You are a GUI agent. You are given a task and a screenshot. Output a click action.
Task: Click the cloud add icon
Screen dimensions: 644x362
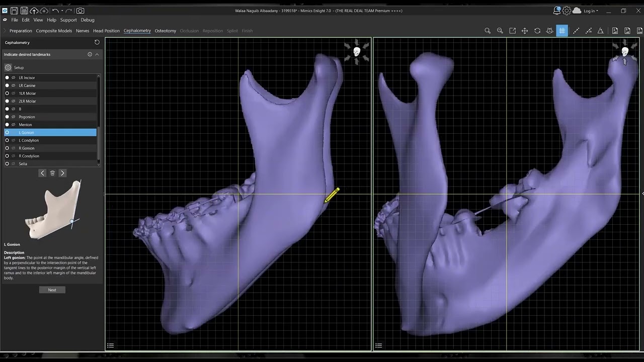pos(44,11)
